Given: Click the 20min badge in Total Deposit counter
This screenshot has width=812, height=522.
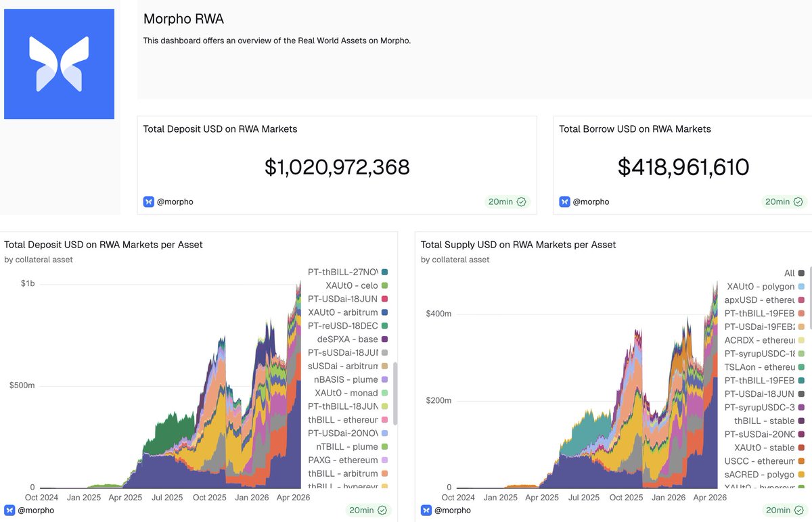Looking at the screenshot, I should click(506, 201).
